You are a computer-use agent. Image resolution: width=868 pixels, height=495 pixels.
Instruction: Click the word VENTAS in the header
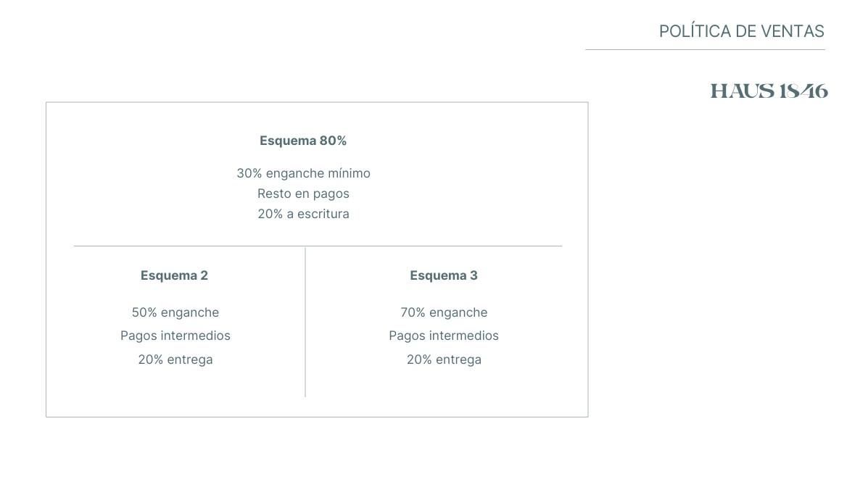coord(792,31)
